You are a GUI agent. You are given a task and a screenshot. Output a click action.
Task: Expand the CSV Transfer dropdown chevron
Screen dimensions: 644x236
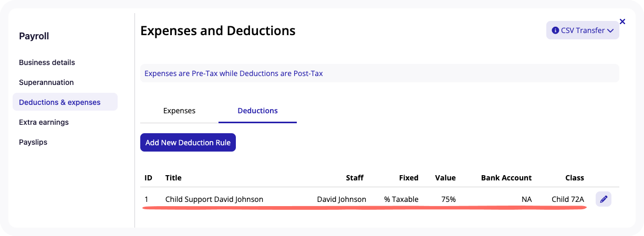tap(610, 30)
